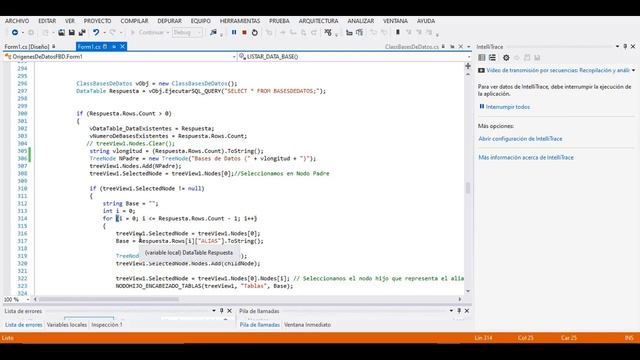The width and height of the screenshot is (640, 360).
Task: Select the Pila de llamadas bottom tab
Action: (x=260, y=325)
